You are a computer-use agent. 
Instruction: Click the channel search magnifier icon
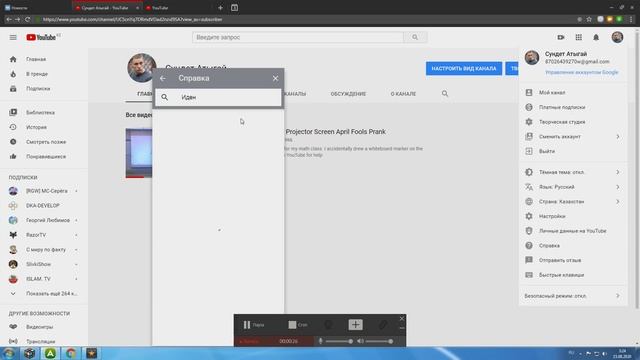tap(445, 94)
